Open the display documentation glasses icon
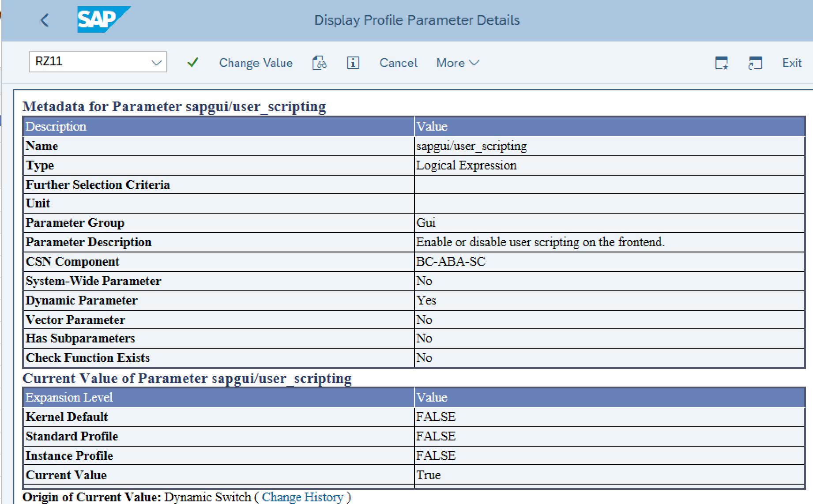Image resolution: width=813 pixels, height=504 pixels. (x=319, y=63)
